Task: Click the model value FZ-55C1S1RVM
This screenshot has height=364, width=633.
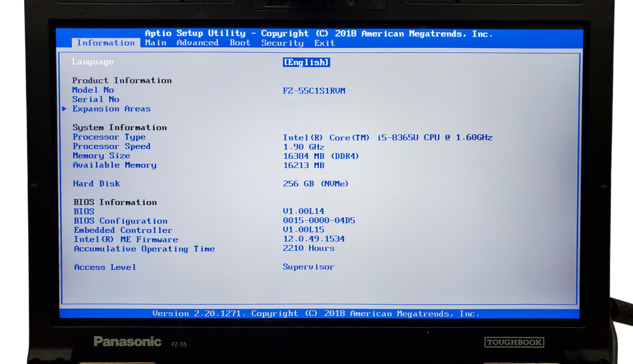Action: click(x=314, y=90)
